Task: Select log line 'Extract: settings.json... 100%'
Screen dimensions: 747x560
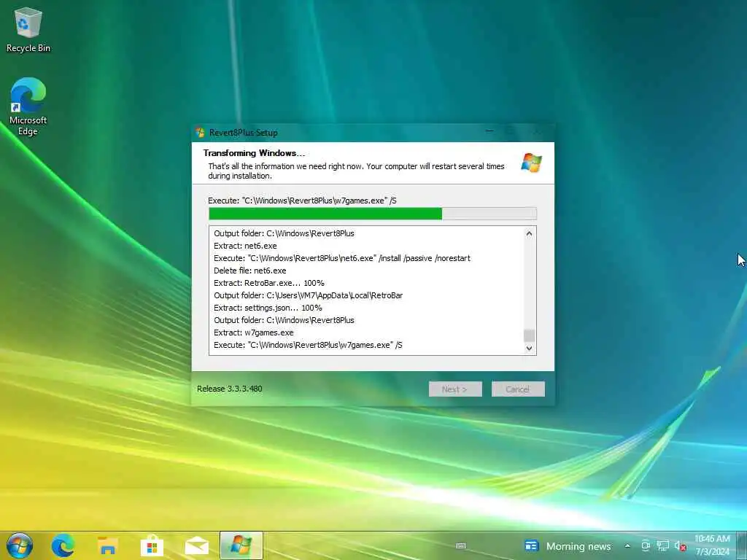Action: [x=268, y=308]
